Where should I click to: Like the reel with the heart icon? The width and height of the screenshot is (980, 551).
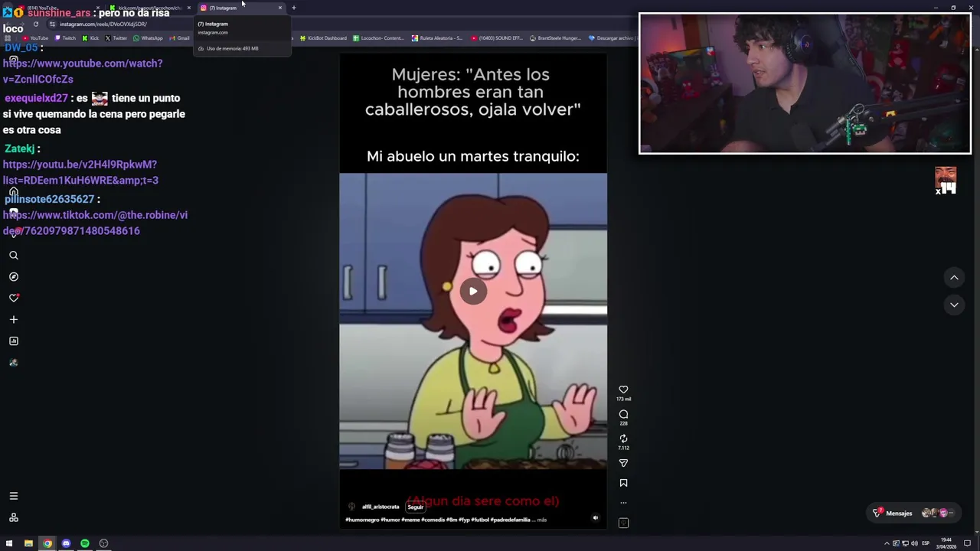(x=623, y=390)
